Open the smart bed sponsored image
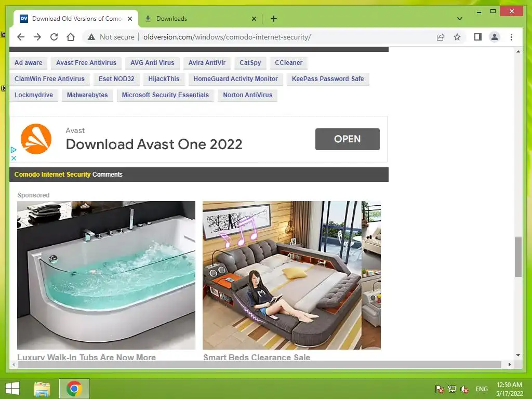Viewport: 532px width, 399px height. click(x=292, y=275)
